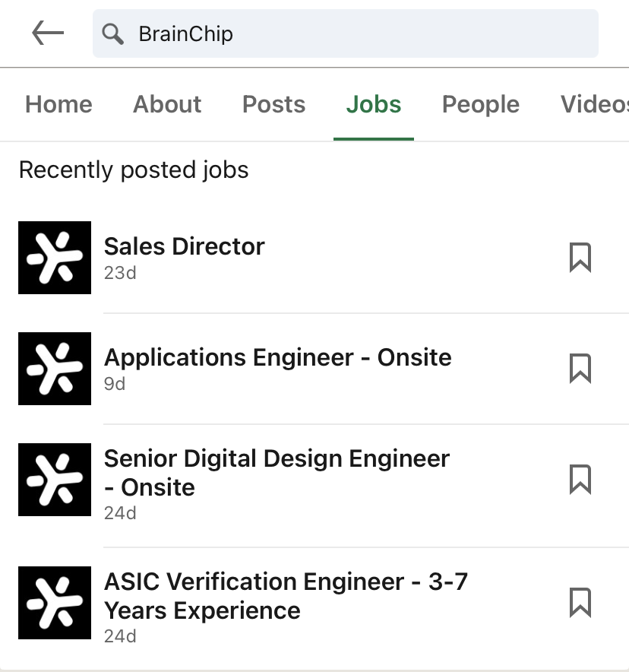Open the Videos tab
This screenshot has width=629, height=672.
[x=594, y=104]
